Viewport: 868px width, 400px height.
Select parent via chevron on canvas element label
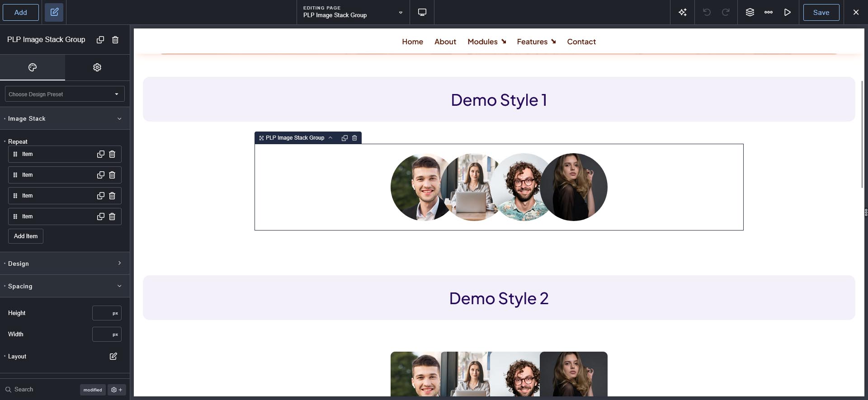click(330, 138)
